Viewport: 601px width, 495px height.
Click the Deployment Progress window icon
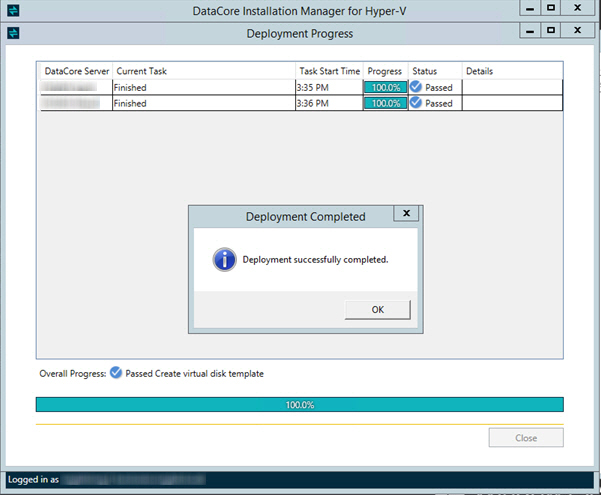(13, 33)
